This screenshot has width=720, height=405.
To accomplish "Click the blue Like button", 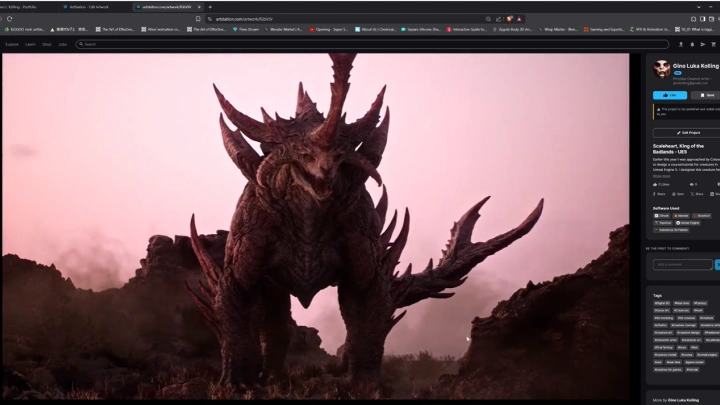I will [x=670, y=95].
